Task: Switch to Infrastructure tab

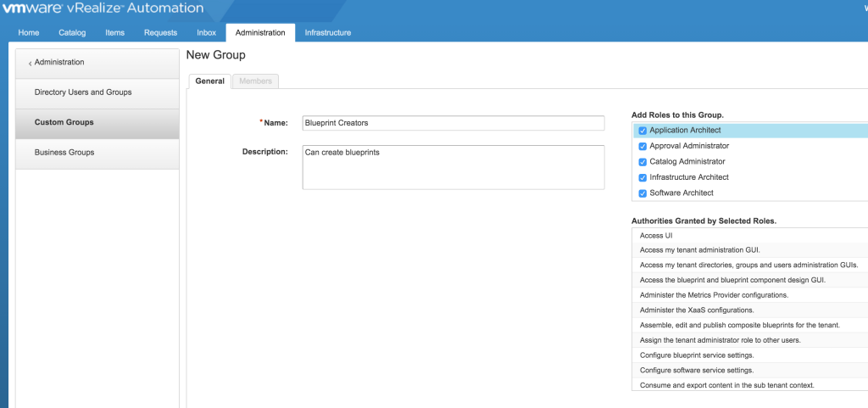Action: click(x=328, y=33)
